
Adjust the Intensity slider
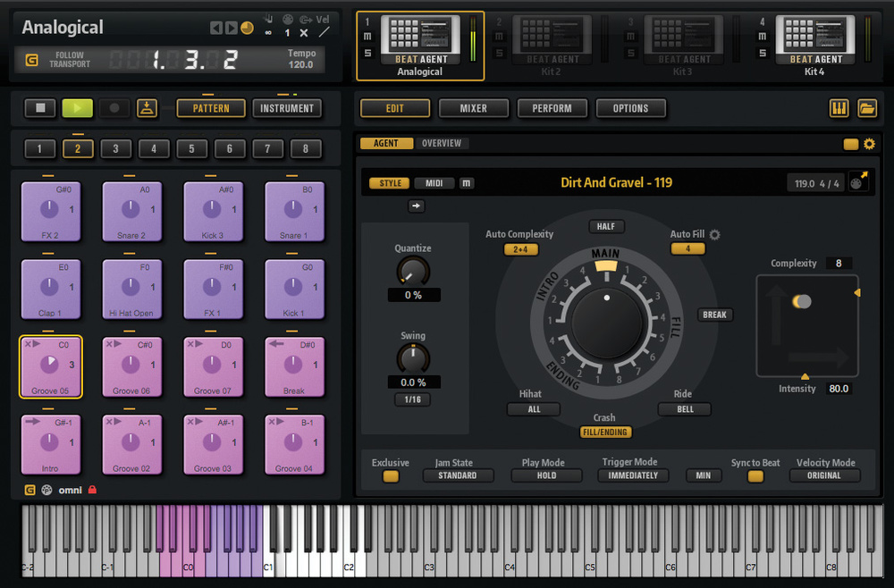click(x=805, y=378)
